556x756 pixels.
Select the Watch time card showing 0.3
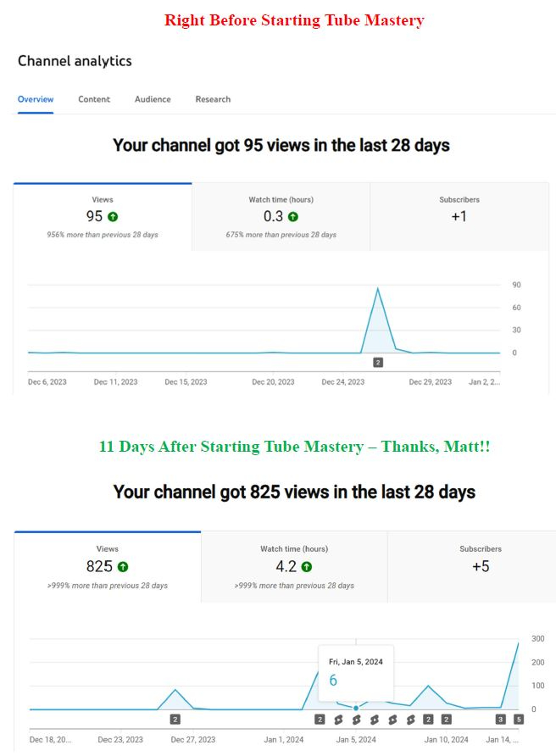point(281,216)
